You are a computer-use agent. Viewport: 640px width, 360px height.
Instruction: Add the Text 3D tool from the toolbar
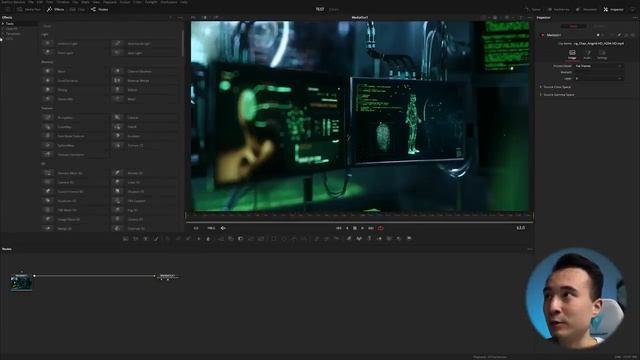pos(369,238)
